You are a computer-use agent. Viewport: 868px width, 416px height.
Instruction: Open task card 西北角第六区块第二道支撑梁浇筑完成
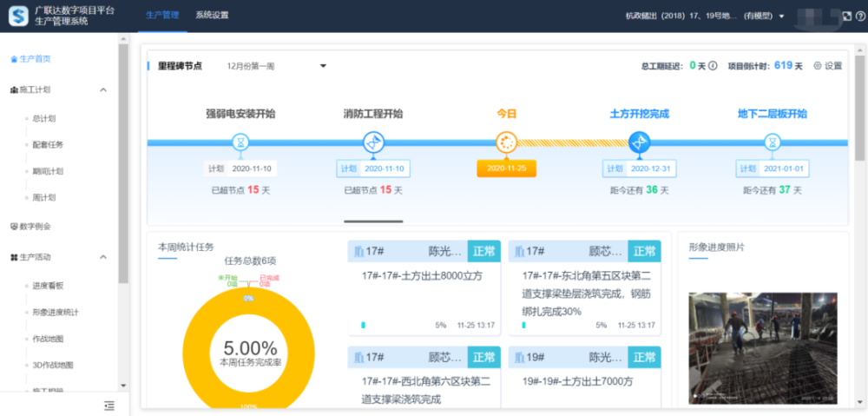point(424,379)
